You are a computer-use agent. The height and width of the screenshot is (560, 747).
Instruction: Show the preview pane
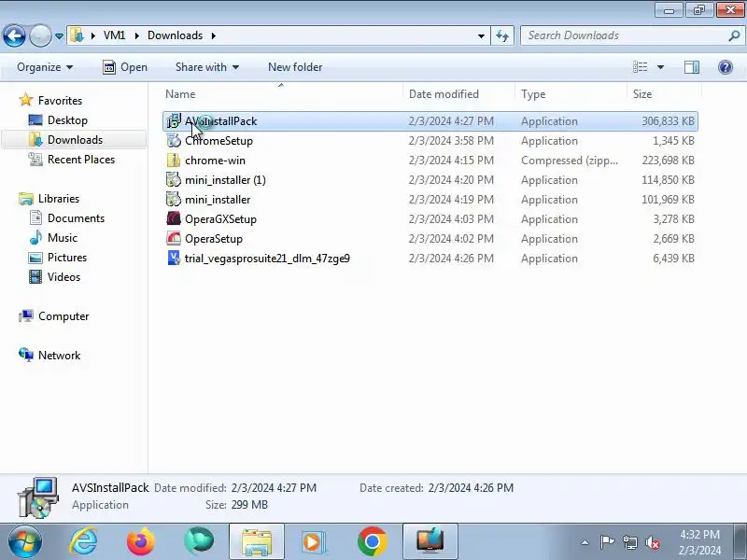692,67
